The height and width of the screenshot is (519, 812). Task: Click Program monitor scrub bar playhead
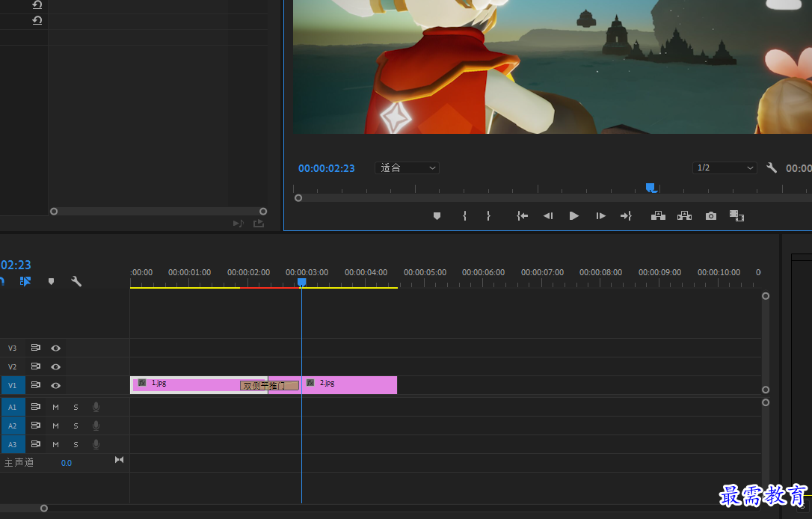click(x=651, y=188)
